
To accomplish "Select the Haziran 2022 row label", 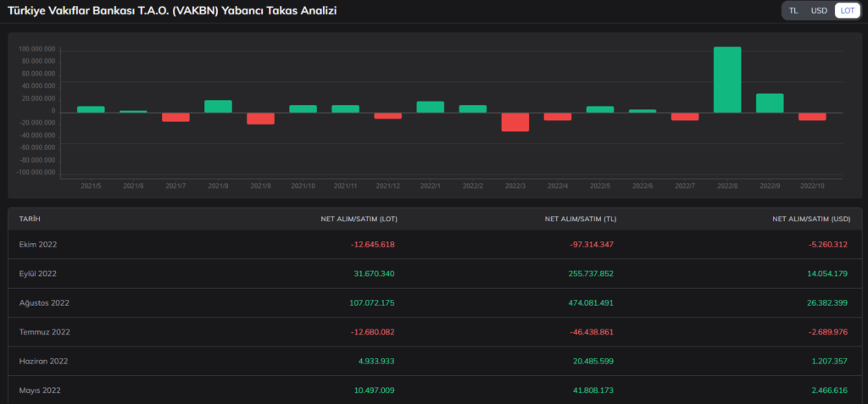I will [43, 362].
